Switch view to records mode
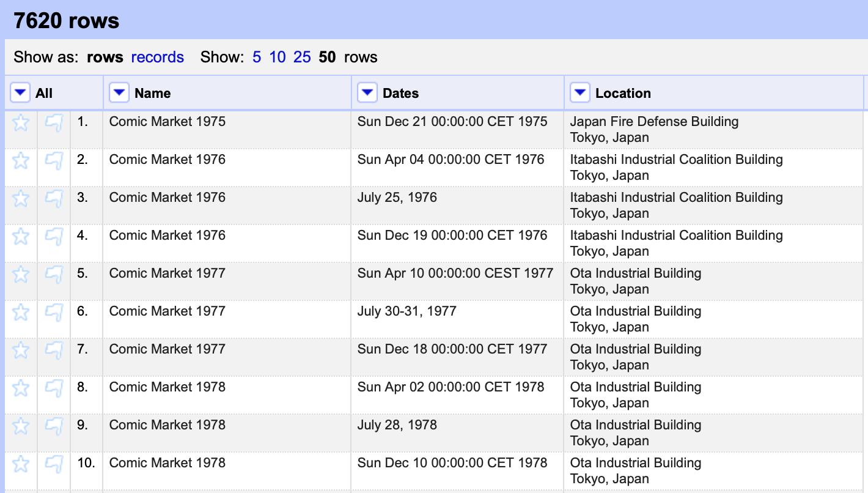Image resolution: width=868 pixels, height=493 pixels. 157,57
